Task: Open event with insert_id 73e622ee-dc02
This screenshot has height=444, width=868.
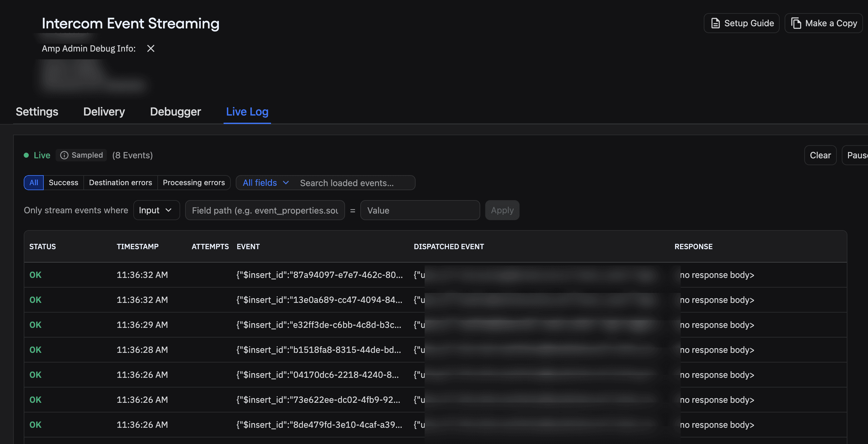Action: click(318, 400)
